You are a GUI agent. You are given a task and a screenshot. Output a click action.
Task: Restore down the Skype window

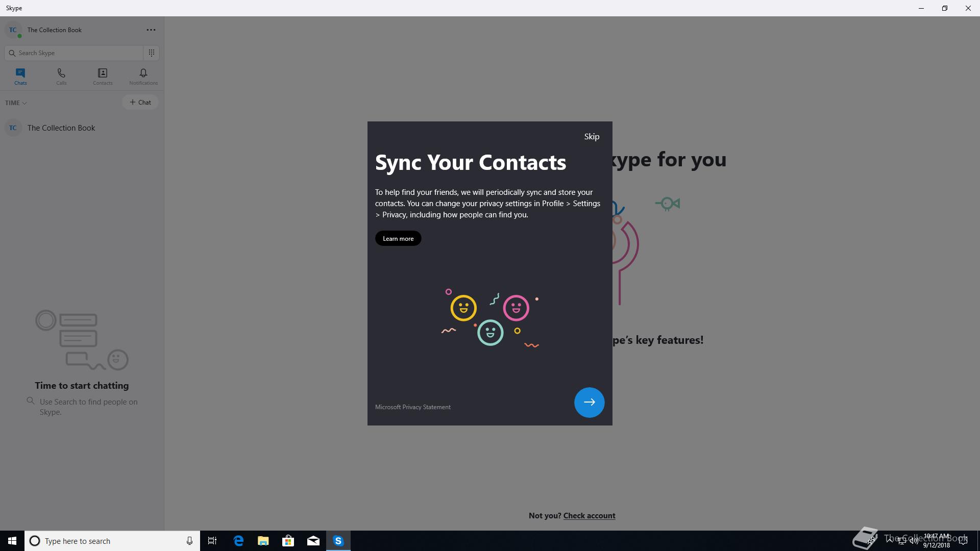pos(945,8)
